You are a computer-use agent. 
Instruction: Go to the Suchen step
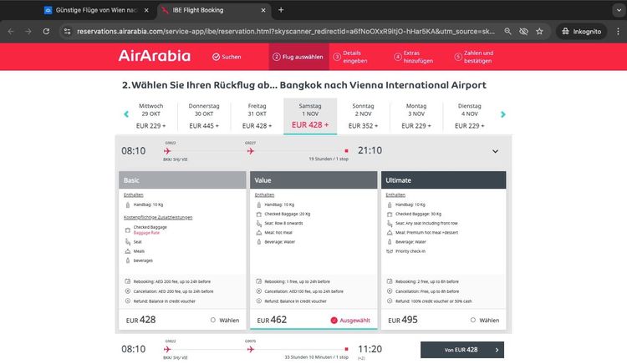pos(227,57)
